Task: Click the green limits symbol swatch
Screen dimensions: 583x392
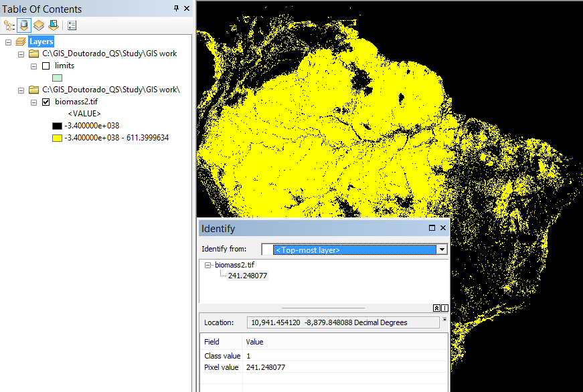Action: (57, 78)
